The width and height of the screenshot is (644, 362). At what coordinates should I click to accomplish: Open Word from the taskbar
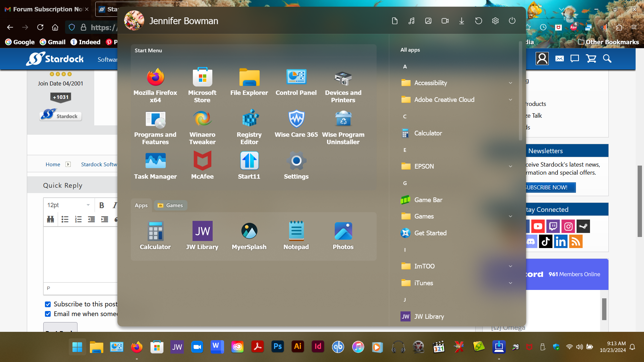pyautogui.click(x=217, y=347)
